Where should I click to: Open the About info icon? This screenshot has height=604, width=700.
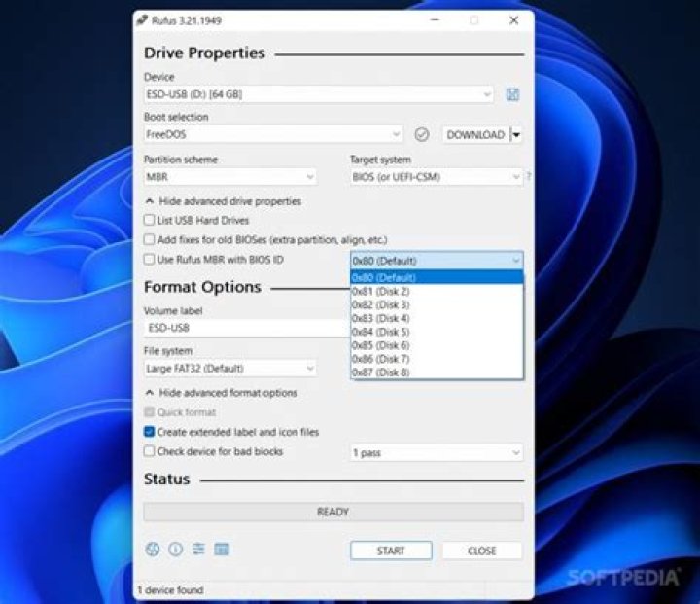pyautogui.click(x=175, y=550)
